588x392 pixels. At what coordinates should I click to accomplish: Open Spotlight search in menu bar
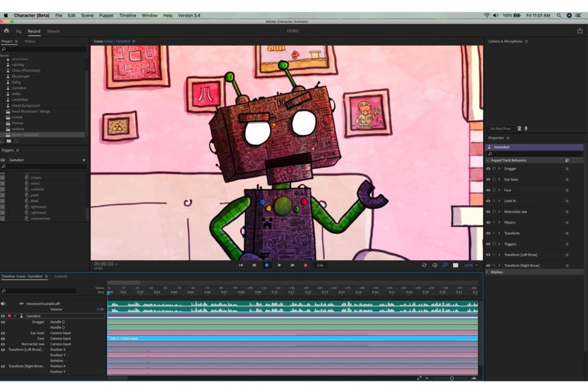(559, 16)
